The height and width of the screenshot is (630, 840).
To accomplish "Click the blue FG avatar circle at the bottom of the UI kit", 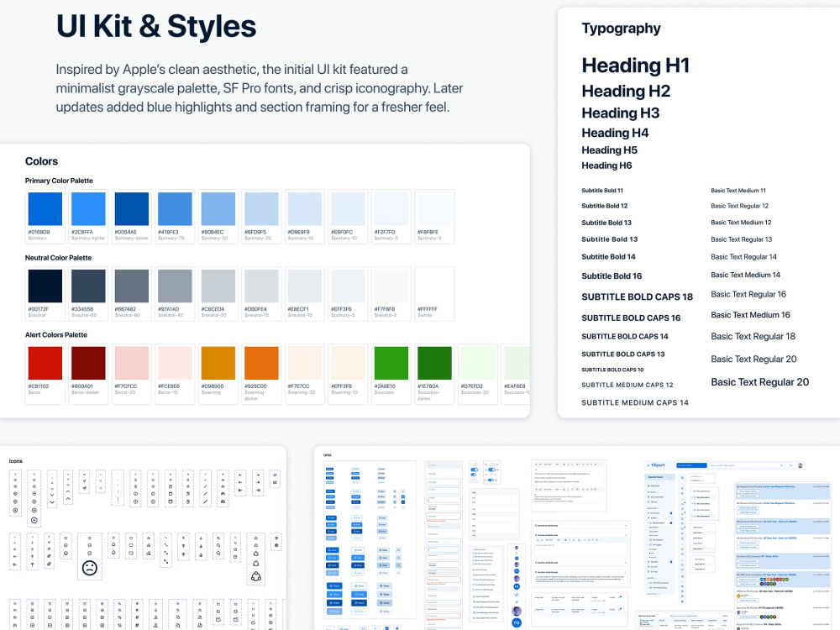I will tap(517, 622).
